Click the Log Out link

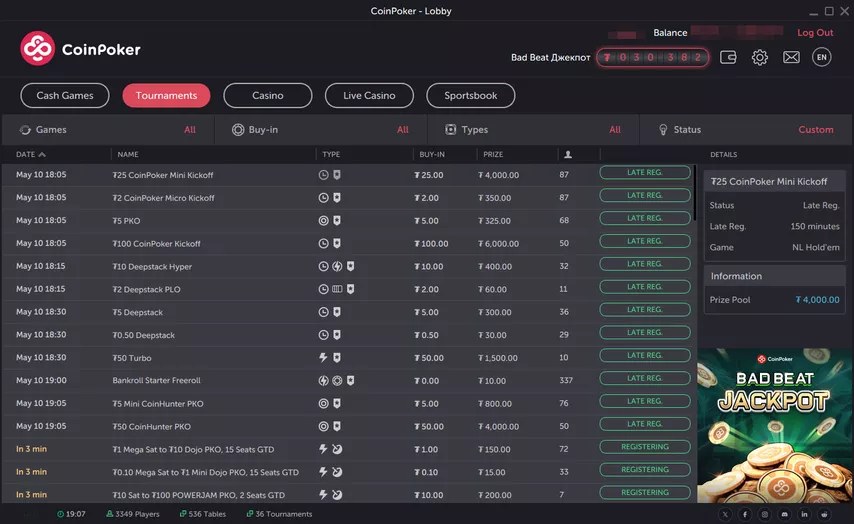pos(815,33)
